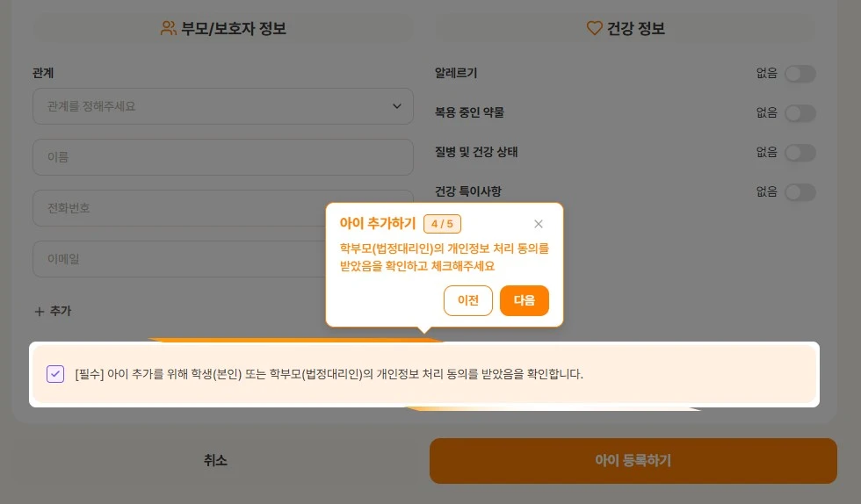Enable the 복용 중인 약물 toggle
Viewport: 861px width, 504px height.
(x=800, y=113)
